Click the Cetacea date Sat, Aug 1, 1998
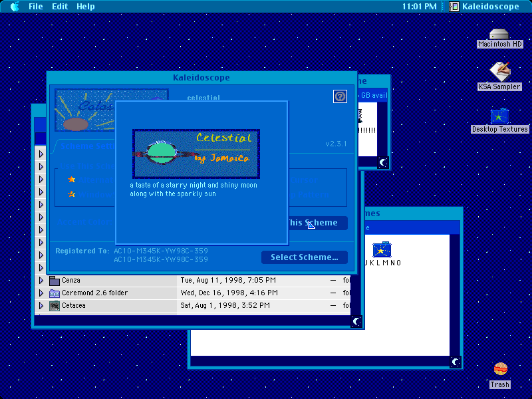Viewport: 532px width, 399px height. 225,305
